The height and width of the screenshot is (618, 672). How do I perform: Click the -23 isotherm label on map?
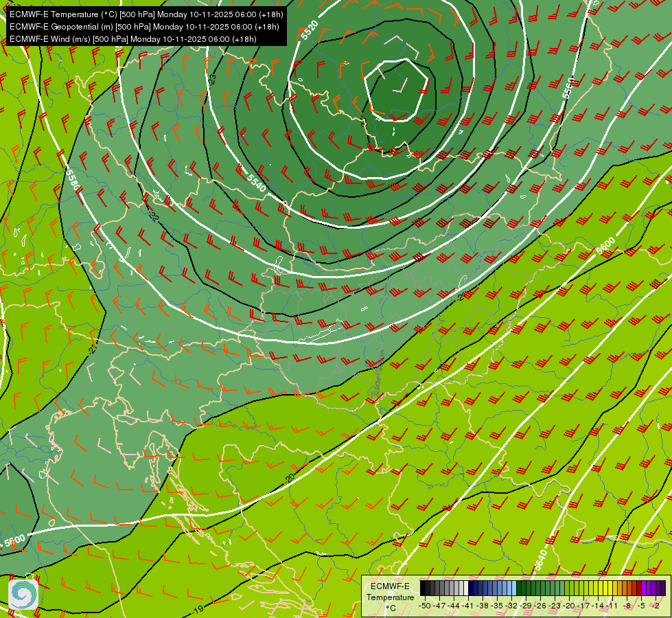pyautogui.click(x=213, y=80)
